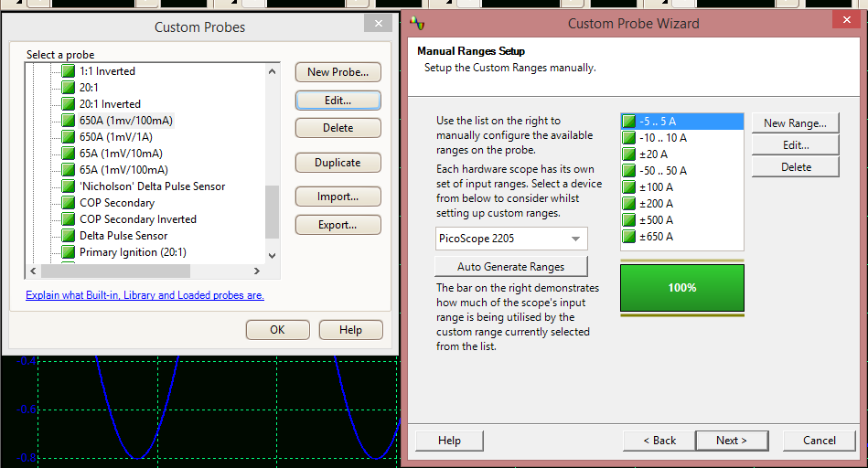Click the icon next to Delta Pulse Sensor
Screen dimensions: 868x468
pos(68,236)
